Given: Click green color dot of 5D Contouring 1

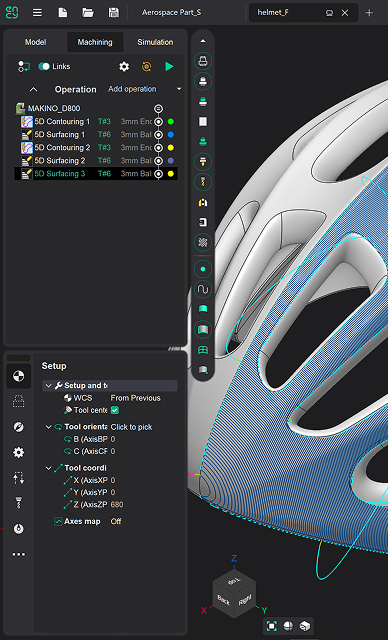Looking at the screenshot, I should (x=171, y=122).
